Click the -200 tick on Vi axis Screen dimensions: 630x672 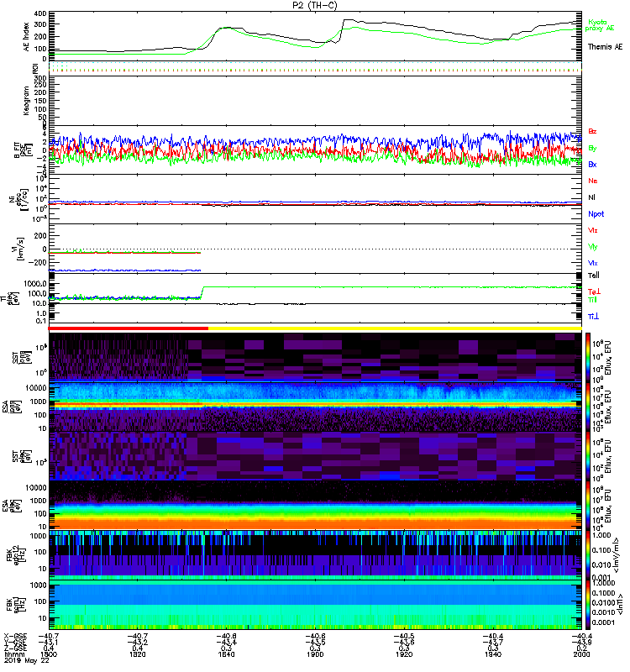pyautogui.click(x=39, y=263)
